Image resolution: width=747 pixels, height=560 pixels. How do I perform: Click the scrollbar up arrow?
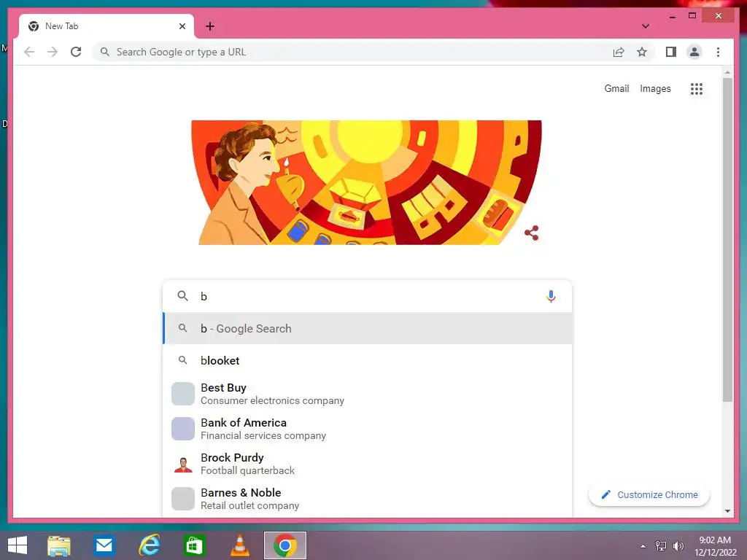click(x=727, y=72)
